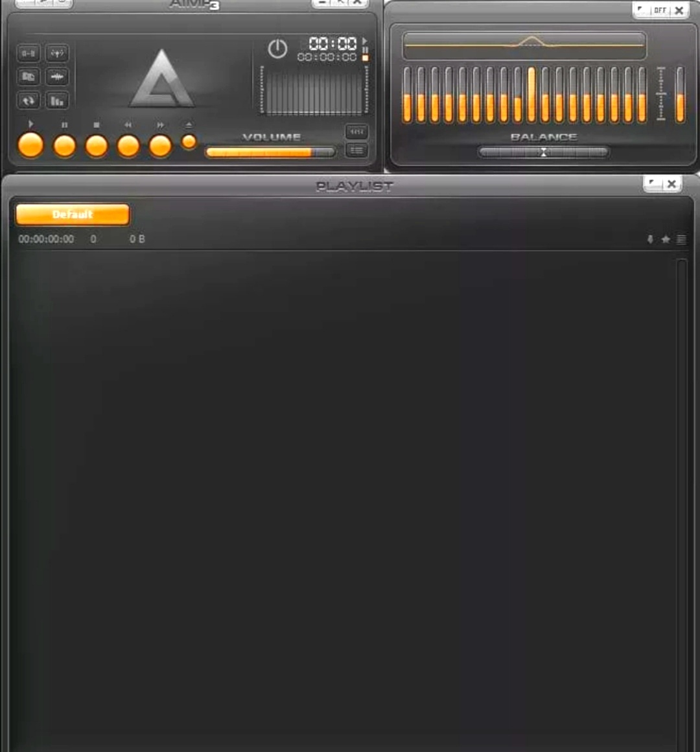The height and width of the screenshot is (752, 700).
Task: Turn equalizer OFF switch
Action: pyautogui.click(x=660, y=10)
